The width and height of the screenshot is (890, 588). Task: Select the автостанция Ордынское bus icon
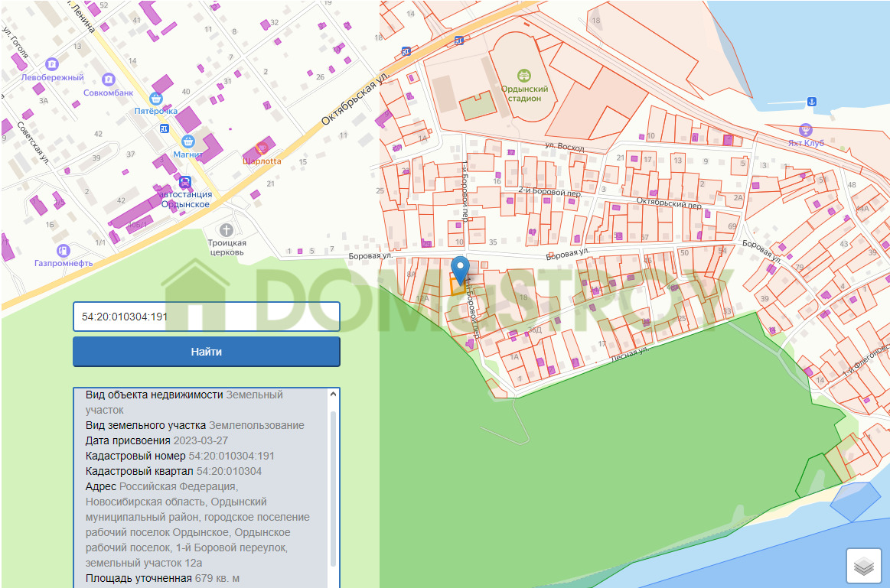[x=185, y=183]
